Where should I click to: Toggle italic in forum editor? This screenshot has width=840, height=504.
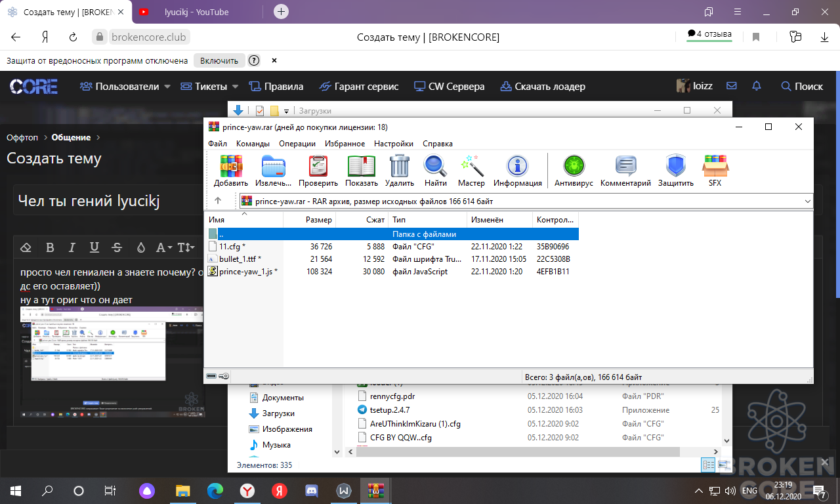tap(72, 247)
